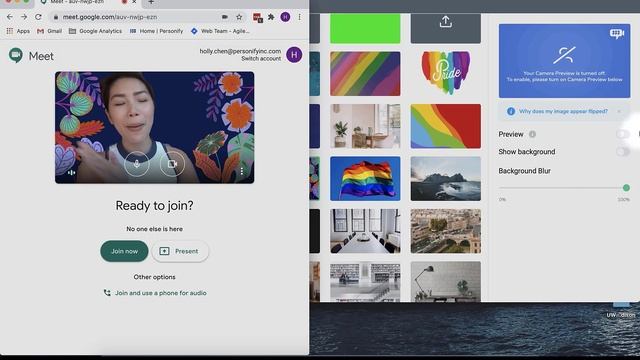Open the Google Analytics bookmark folder

(96, 31)
